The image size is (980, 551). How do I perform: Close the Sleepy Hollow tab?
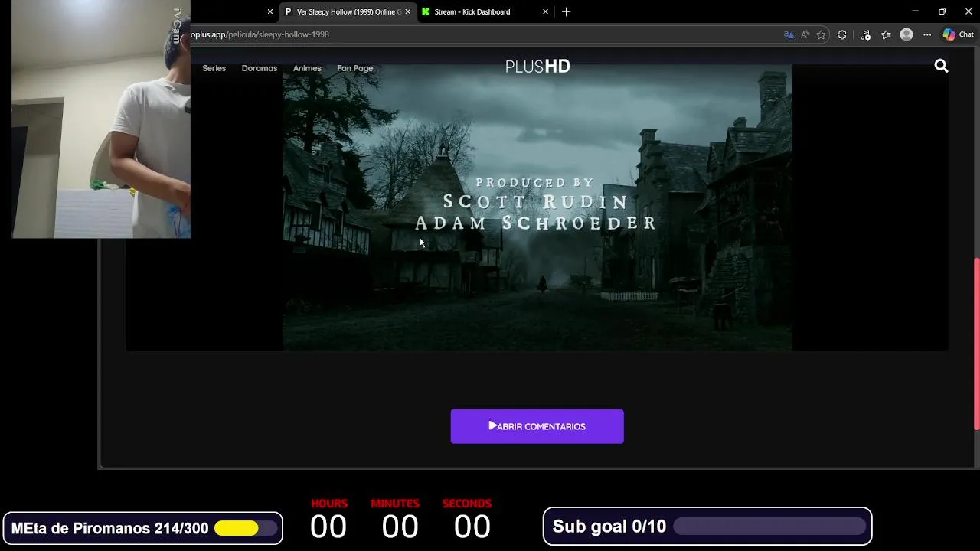click(x=407, y=11)
